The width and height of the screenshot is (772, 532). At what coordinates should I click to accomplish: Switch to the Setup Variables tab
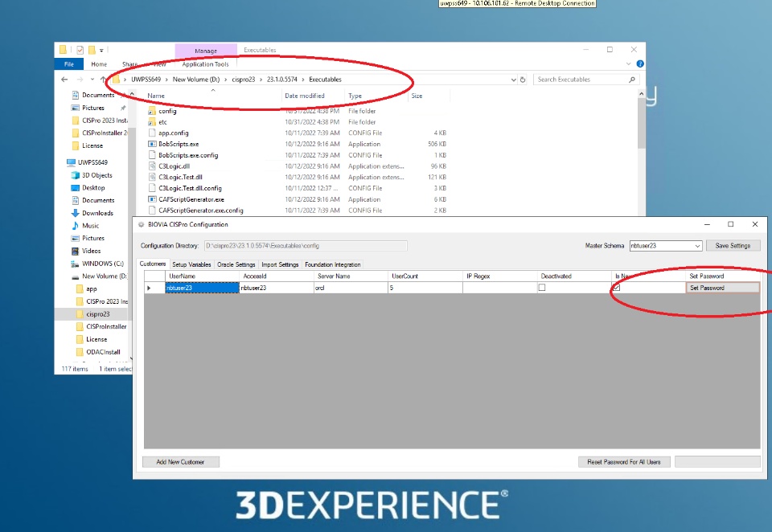(x=191, y=264)
